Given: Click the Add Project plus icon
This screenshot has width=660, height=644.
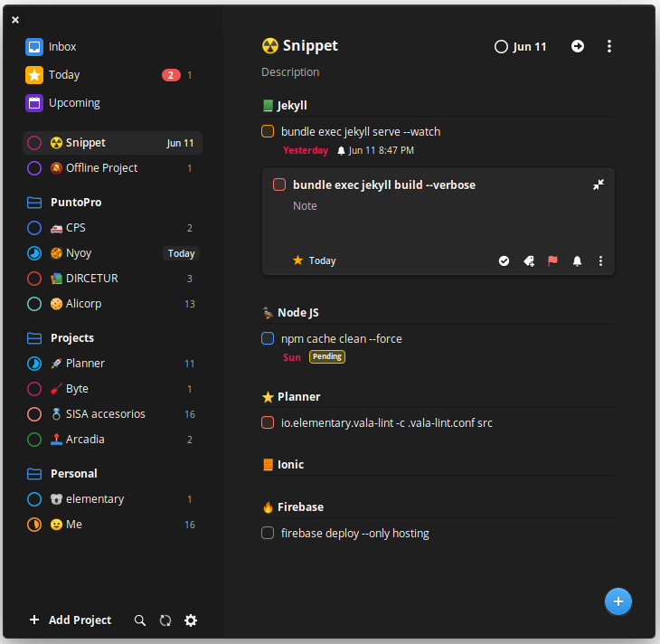Looking at the screenshot, I should point(34,620).
